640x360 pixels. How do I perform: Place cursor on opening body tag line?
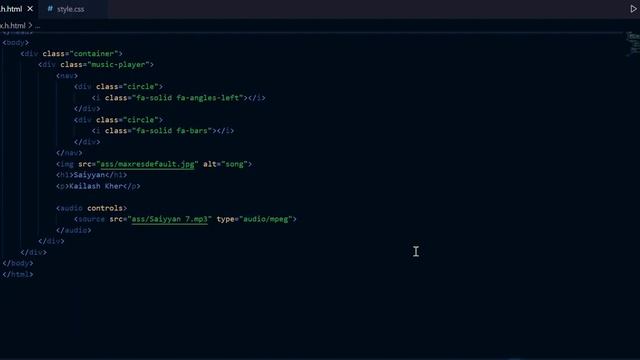(x=16, y=42)
